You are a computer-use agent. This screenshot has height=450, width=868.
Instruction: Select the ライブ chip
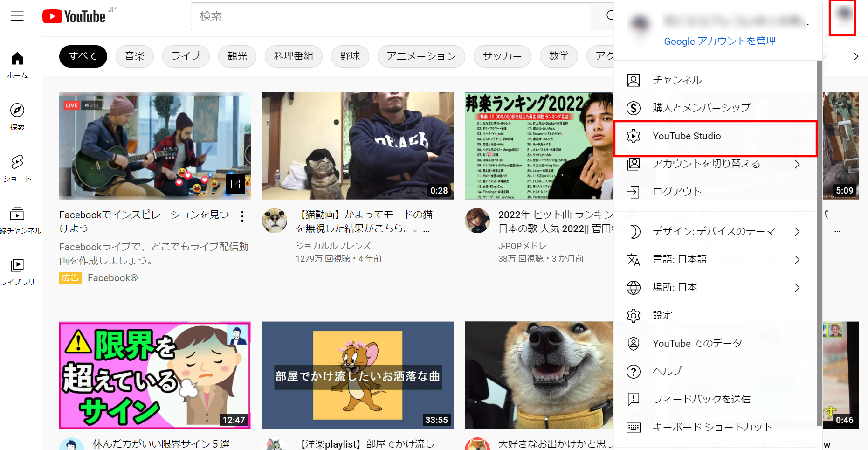186,56
